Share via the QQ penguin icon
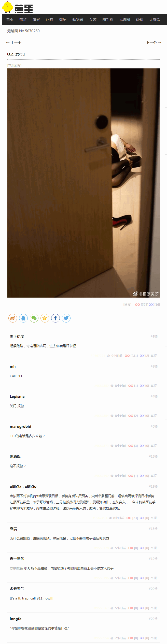The height and width of the screenshot is (644, 167). [23, 318]
